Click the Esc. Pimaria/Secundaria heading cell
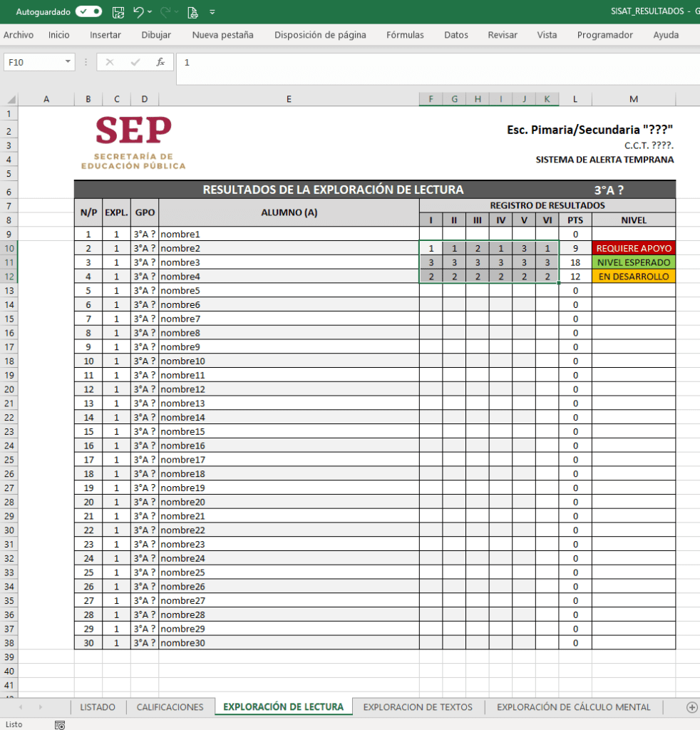The image size is (700, 730). point(590,130)
